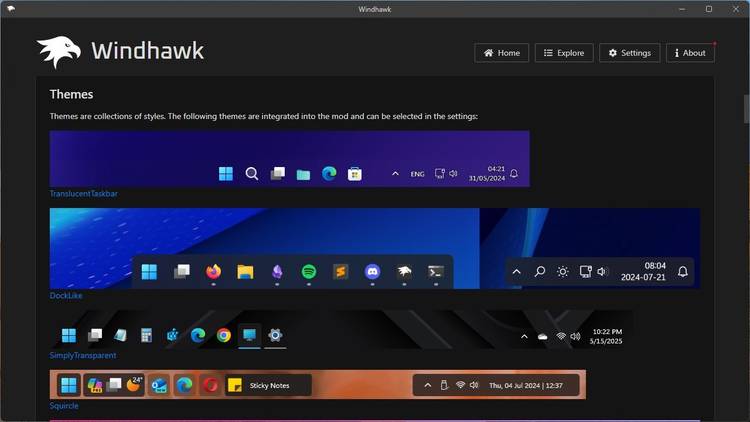Viewport: 750px width, 422px height.
Task: Click Edge icon in SimplyTransparent preview
Action: click(x=198, y=335)
